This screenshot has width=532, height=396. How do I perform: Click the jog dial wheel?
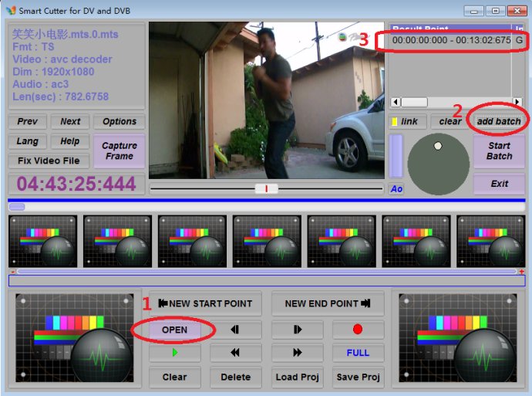coord(439,164)
